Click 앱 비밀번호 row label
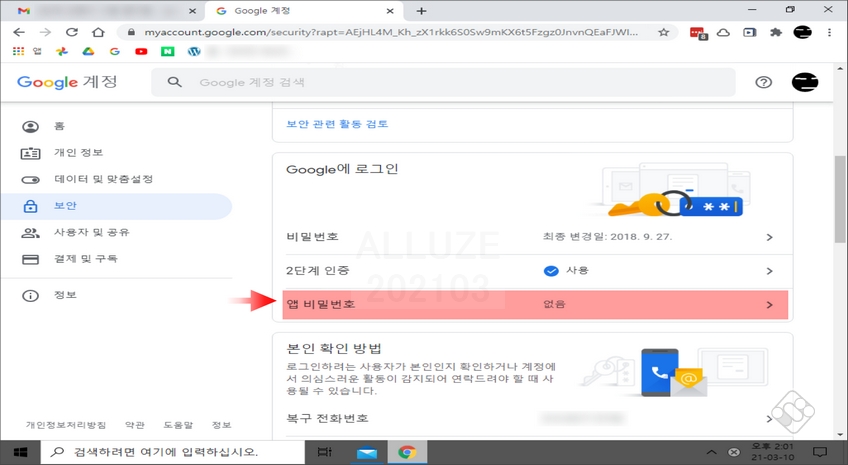Screen dimensions: 848x465 pos(321,304)
